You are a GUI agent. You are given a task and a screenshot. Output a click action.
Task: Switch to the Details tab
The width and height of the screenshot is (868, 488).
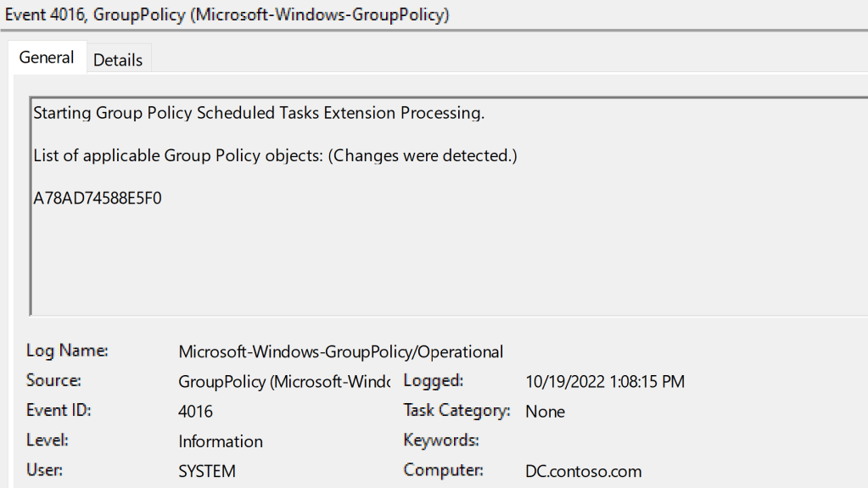(118, 60)
